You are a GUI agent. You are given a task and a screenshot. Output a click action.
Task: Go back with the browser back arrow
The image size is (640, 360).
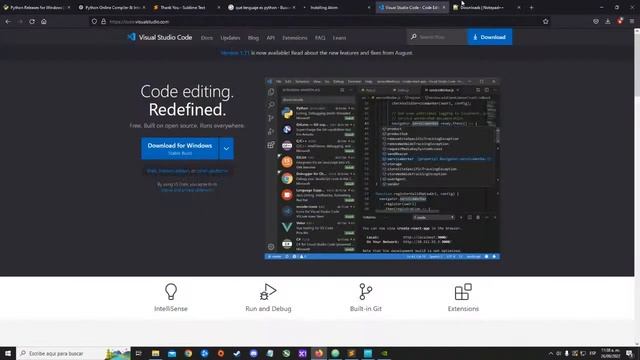[8, 21]
